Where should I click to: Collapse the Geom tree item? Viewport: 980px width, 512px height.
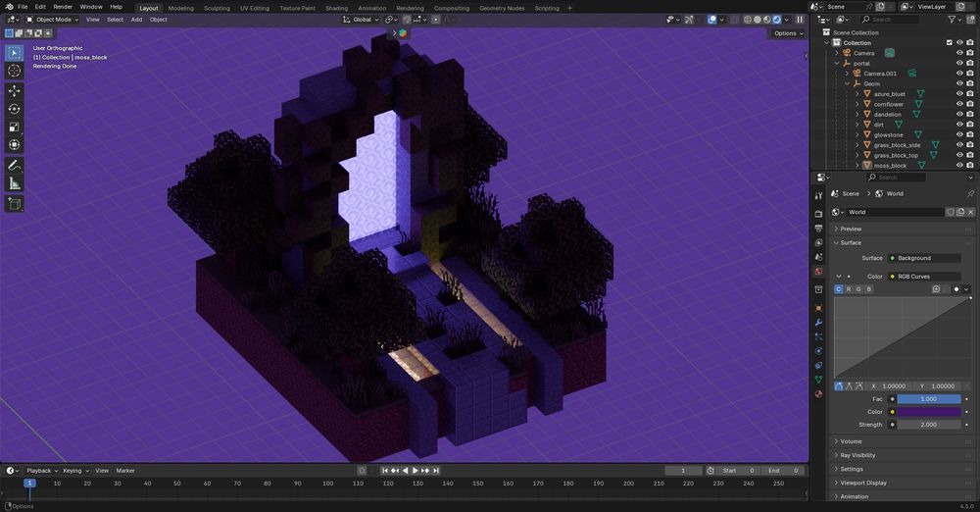point(847,83)
